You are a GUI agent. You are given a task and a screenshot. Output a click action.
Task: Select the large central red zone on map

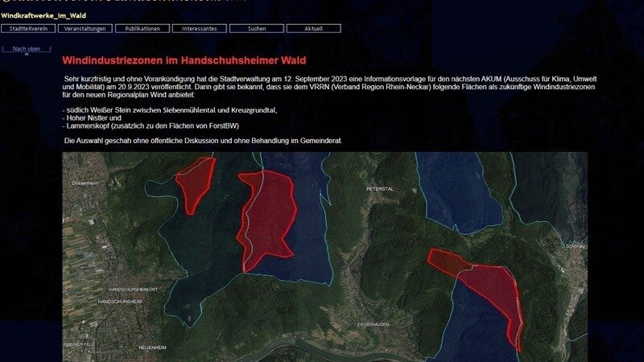tap(267, 219)
